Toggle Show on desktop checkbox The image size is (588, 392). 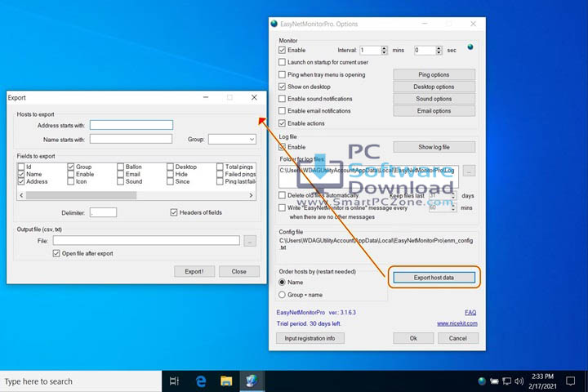[282, 87]
